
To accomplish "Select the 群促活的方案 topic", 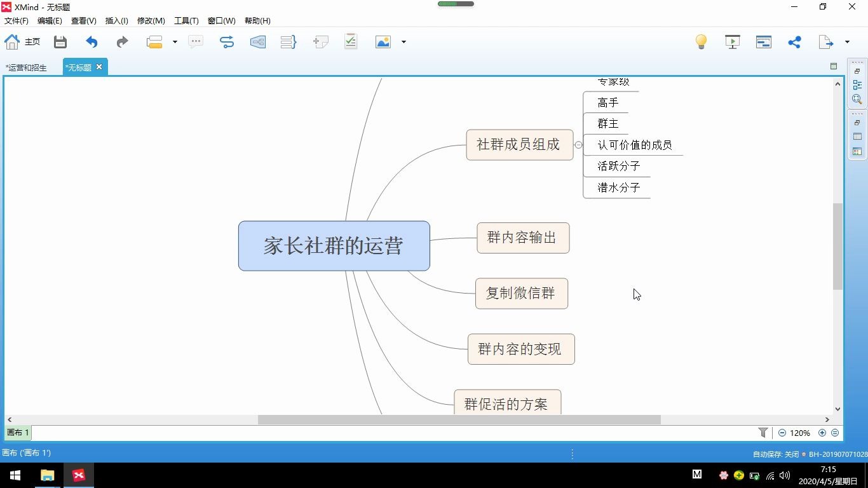I will coord(508,403).
